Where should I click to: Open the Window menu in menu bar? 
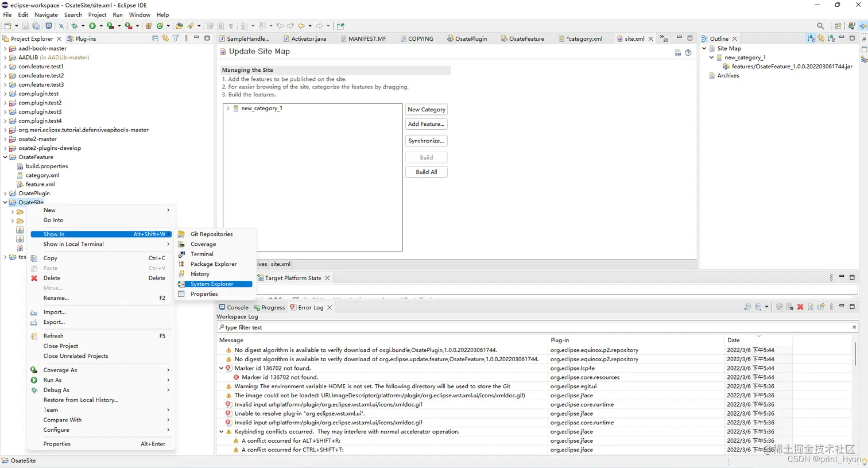click(139, 14)
